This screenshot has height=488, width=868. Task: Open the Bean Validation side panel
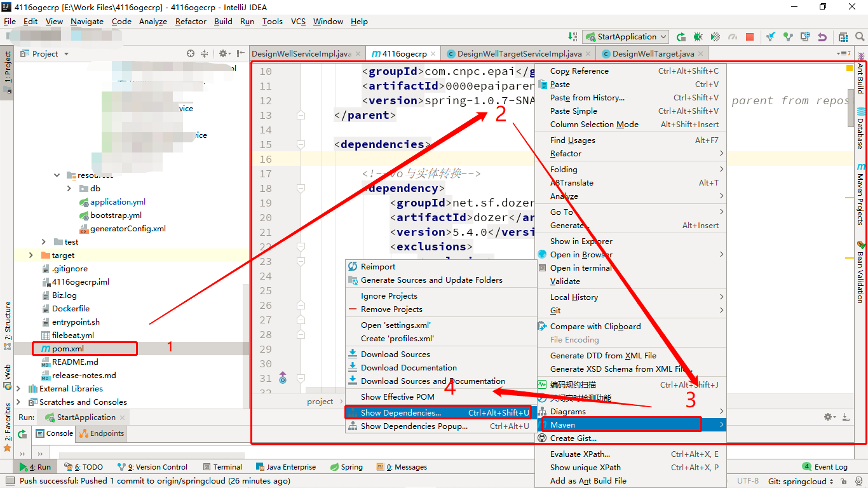[860, 272]
